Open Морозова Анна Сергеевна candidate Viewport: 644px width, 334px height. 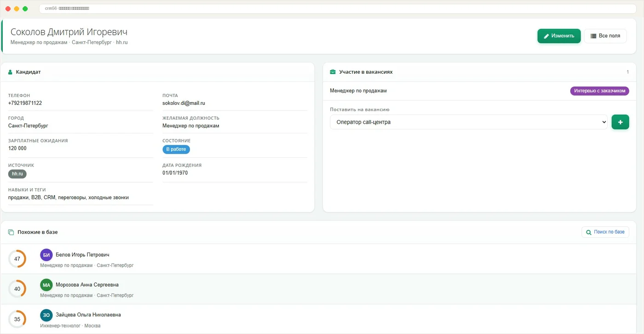pos(87,285)
